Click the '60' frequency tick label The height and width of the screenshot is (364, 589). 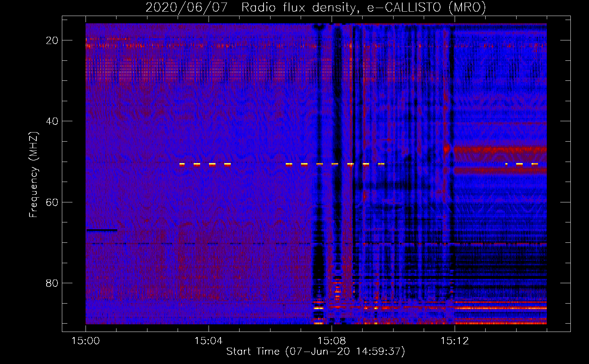52,202
